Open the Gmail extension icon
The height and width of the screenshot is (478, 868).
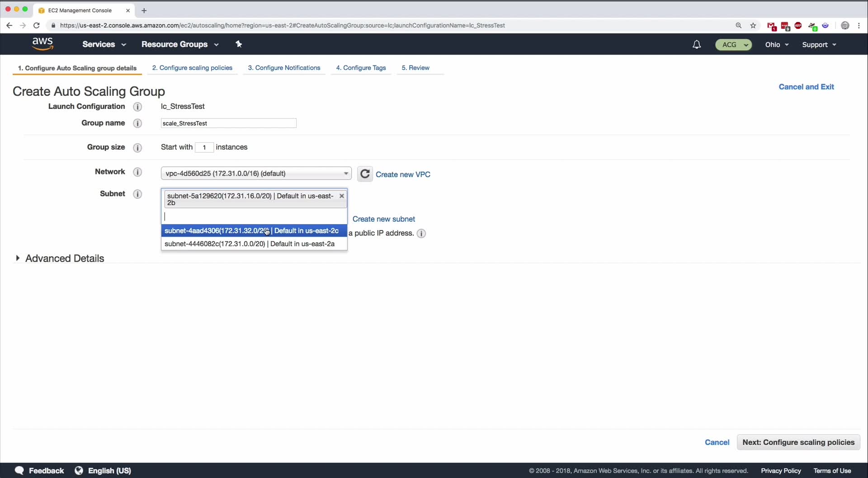point(772,26)
